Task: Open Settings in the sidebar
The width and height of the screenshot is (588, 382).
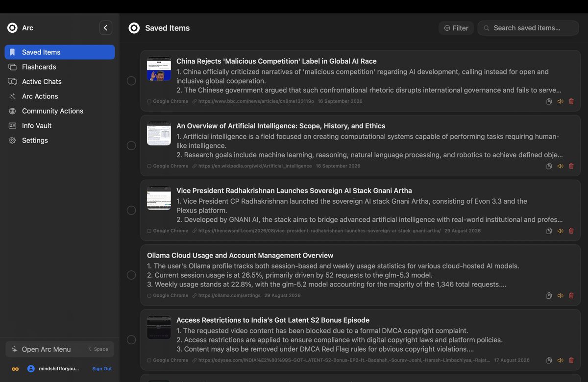Action: [x=60, y=140]
